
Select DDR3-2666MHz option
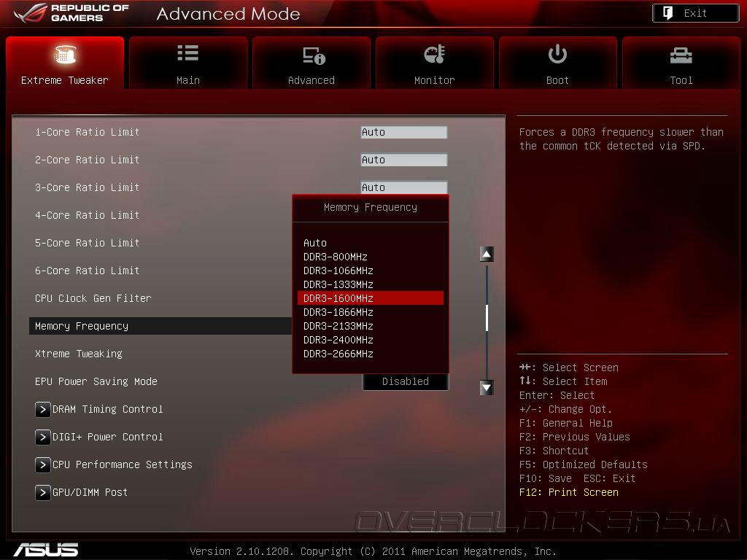(370, 354)
